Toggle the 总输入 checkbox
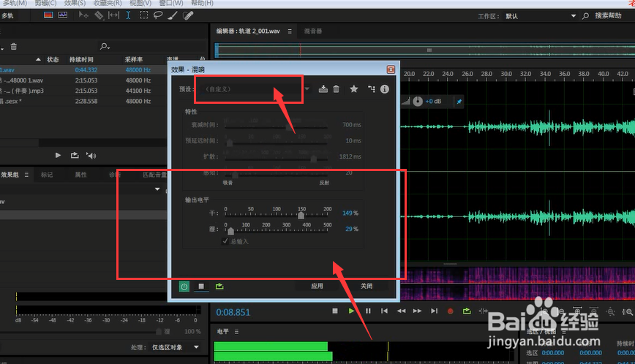The width and height of the screenshot is (635, 364). 225,241
